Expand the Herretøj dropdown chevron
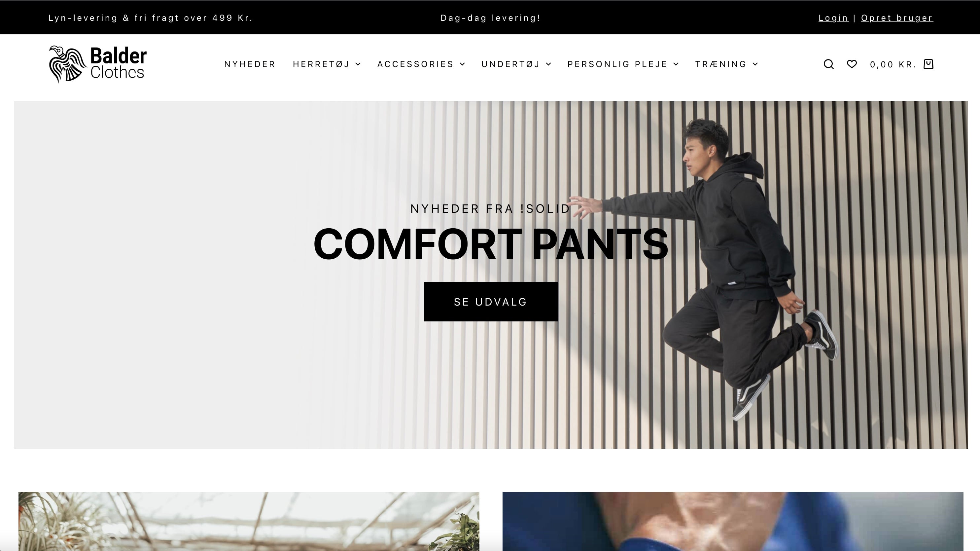The height and width of the screenshot is (551, 980). click(358, 64)
